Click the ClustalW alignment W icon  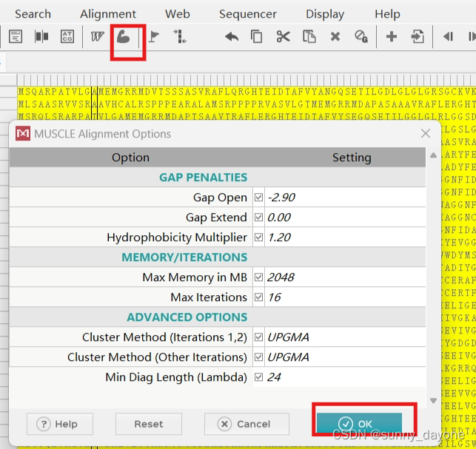97,37
